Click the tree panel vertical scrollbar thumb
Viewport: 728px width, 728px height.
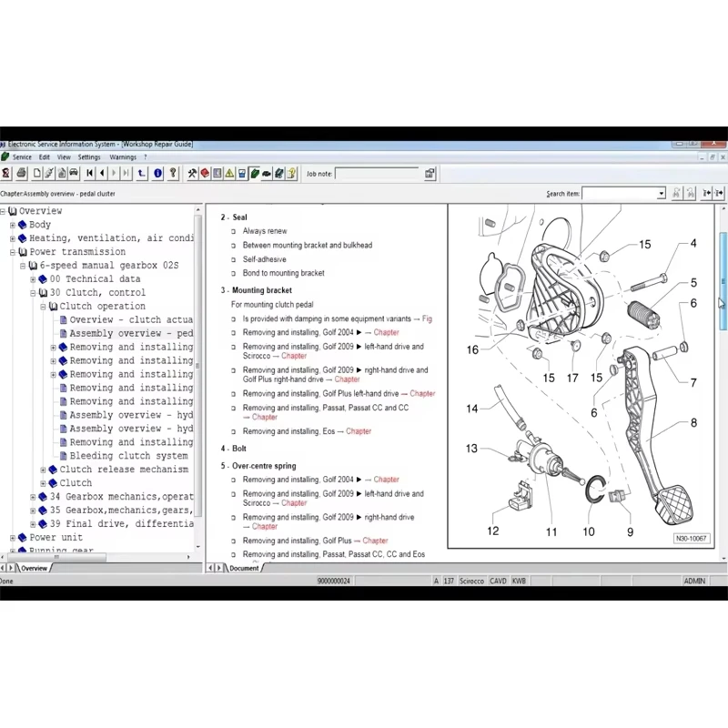[197, 366]
